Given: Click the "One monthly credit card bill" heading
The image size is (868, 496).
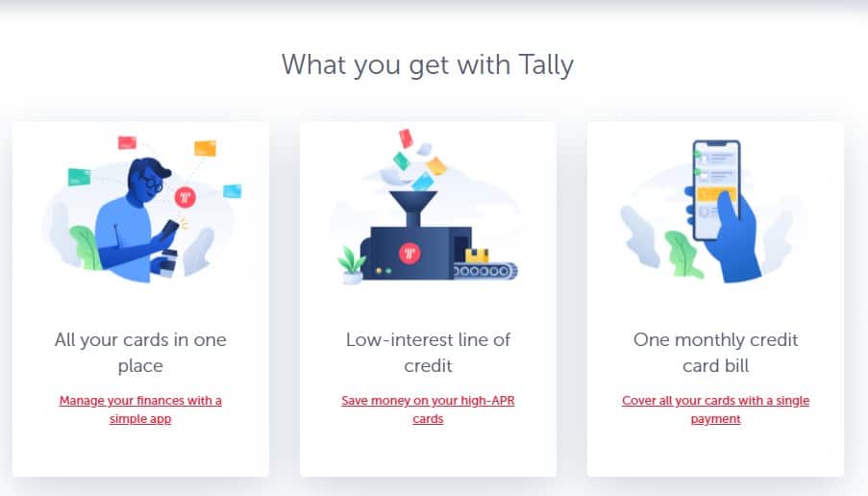Looking at the screenshot, I should click(715, 353).
